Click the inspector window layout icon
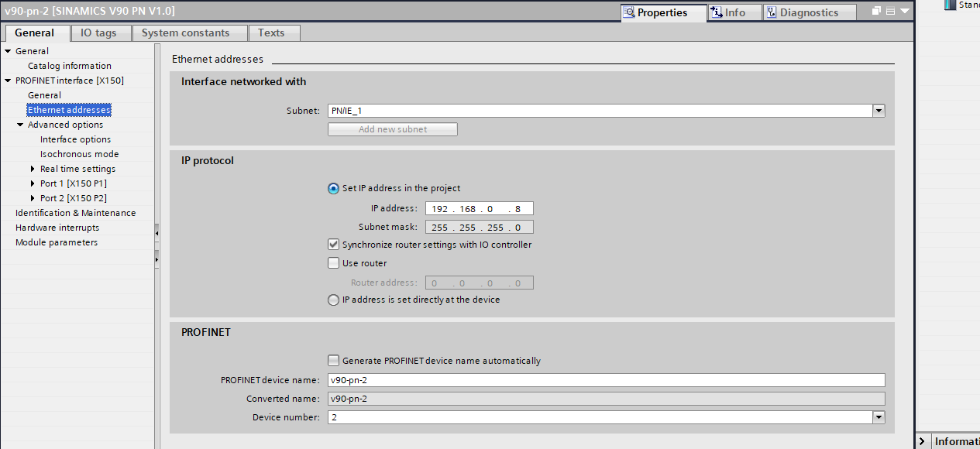Image resolution: width=980 pixels, height=449 pixels. pyautogui.click(x=890, y=11)
